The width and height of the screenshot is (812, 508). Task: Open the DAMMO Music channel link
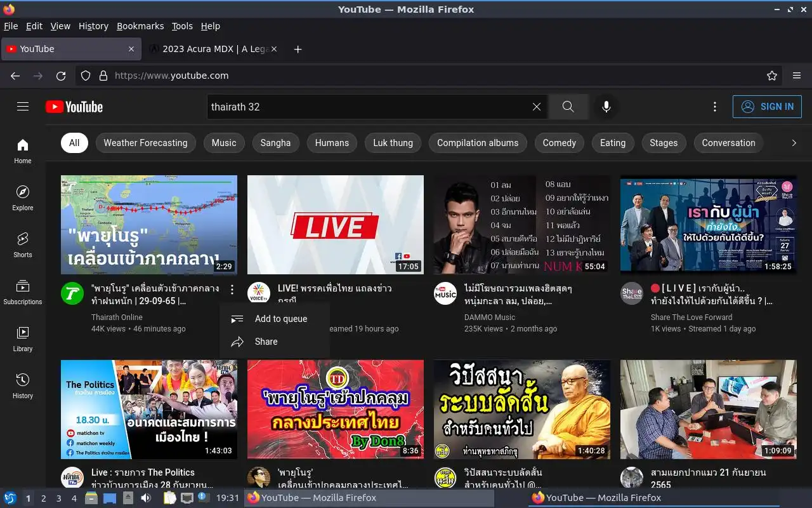(490, 317)
